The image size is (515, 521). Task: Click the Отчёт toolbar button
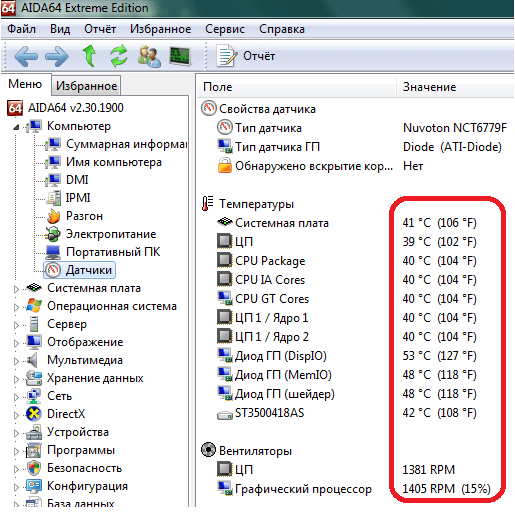tap(246, 56)
